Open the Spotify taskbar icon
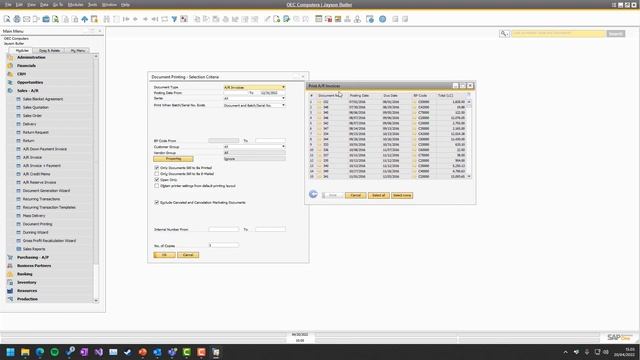 [x=54, y=352]
